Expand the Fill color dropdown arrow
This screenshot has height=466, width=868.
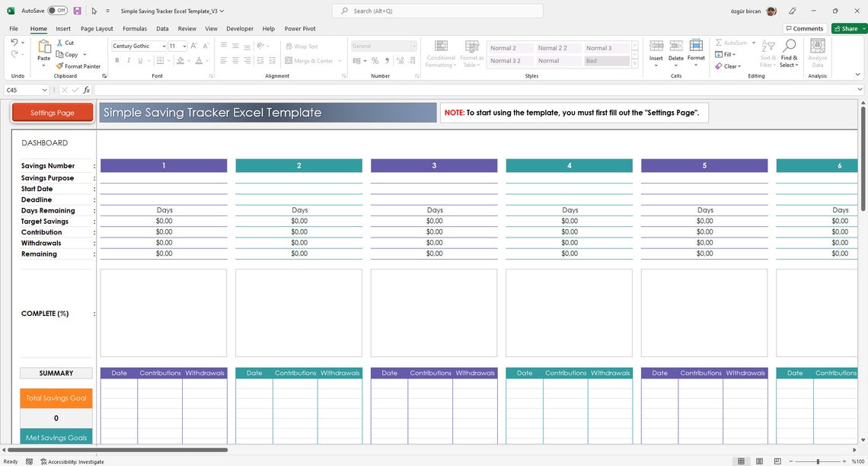pyautogui.click(x=188, y=61)
